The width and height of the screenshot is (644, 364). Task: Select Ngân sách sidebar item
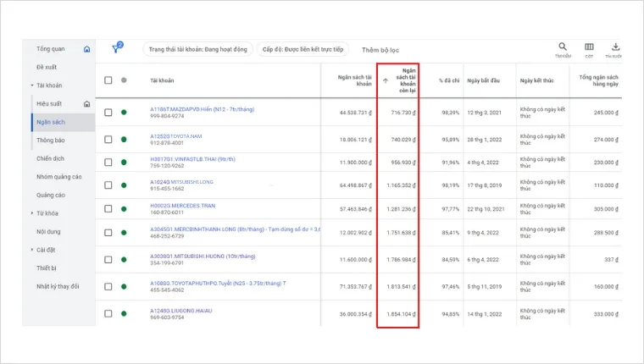51,122
